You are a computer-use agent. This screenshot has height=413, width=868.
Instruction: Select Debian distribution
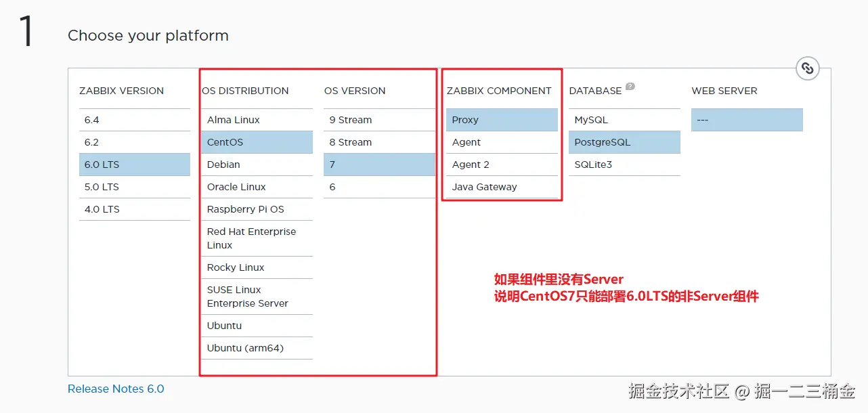257,165
